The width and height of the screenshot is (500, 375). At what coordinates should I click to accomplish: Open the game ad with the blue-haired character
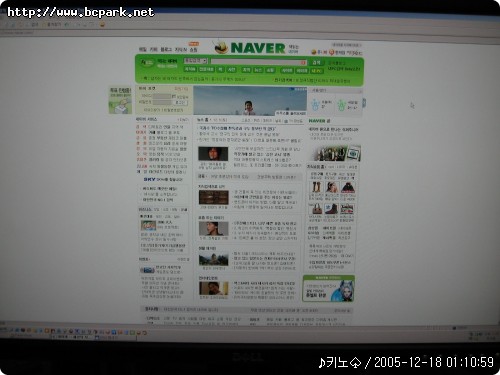329,289
